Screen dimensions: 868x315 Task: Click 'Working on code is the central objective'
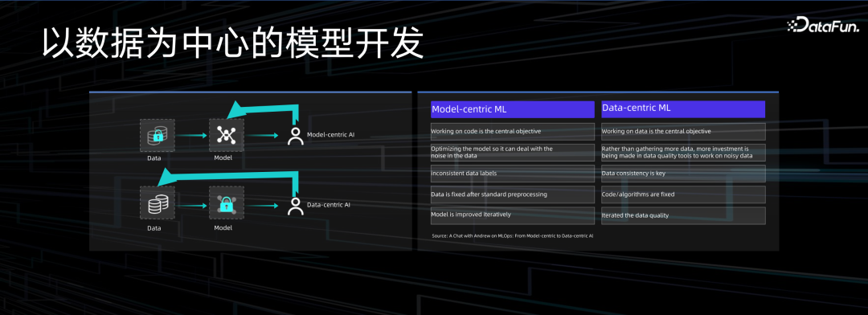512,131
